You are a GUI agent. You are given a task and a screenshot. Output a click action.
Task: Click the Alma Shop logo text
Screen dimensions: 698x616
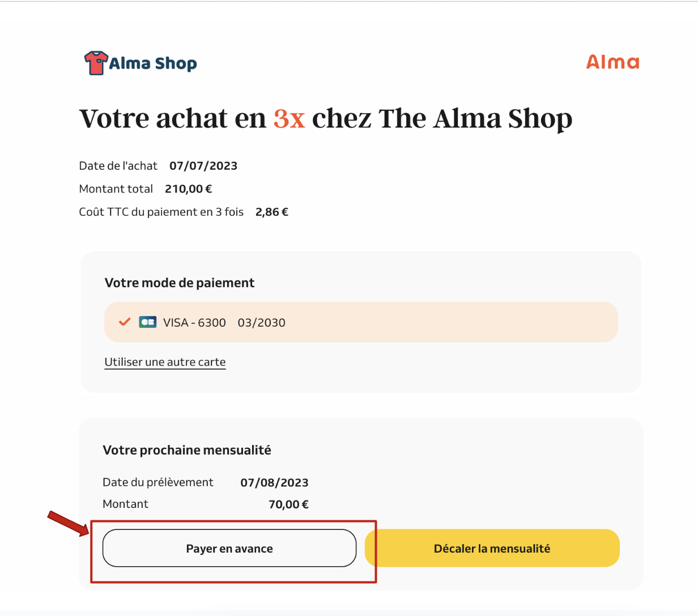[153, 63]
